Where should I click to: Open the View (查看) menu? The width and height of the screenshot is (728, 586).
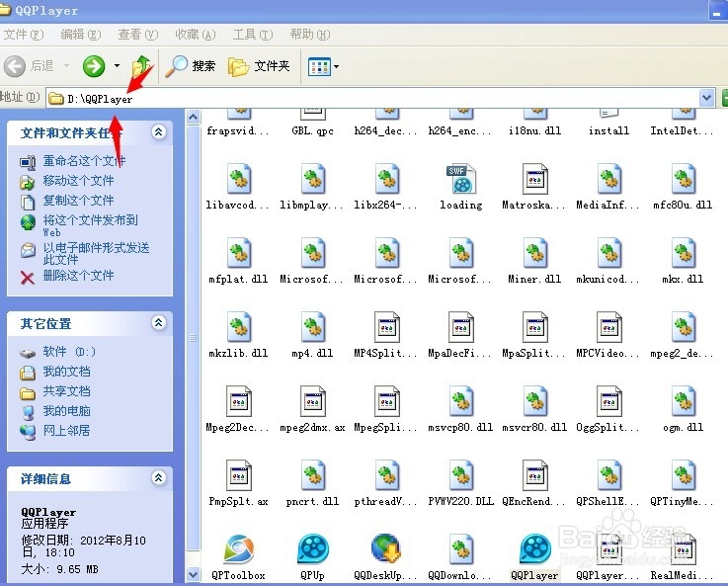[x=138, y=35]
